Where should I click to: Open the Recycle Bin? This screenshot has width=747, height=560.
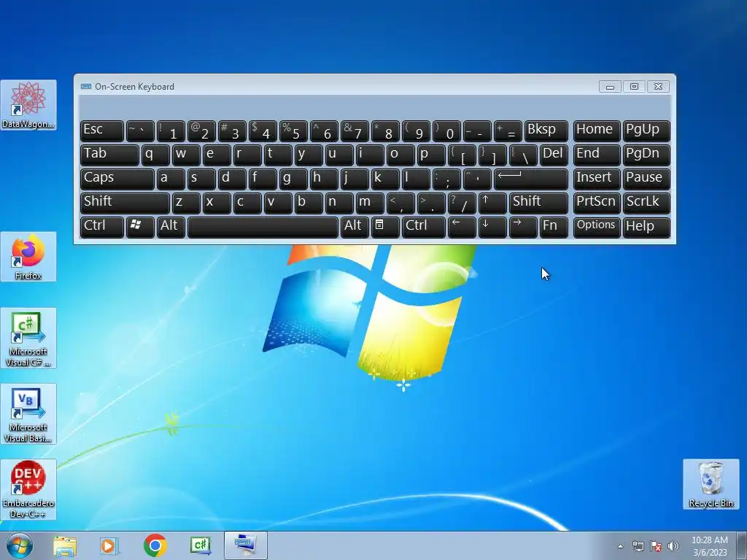[x=711, y=484]
